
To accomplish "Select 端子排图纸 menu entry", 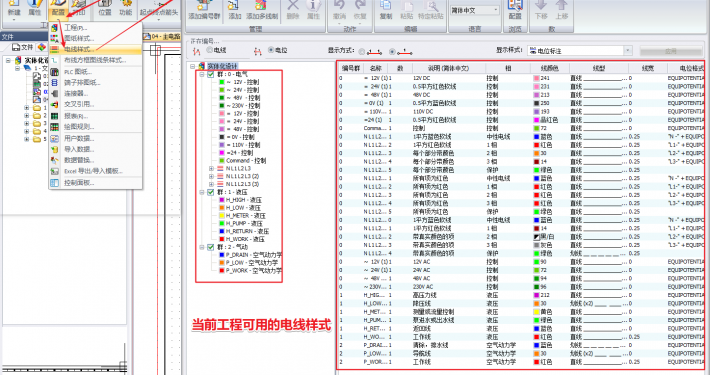I will coord(96,83).
